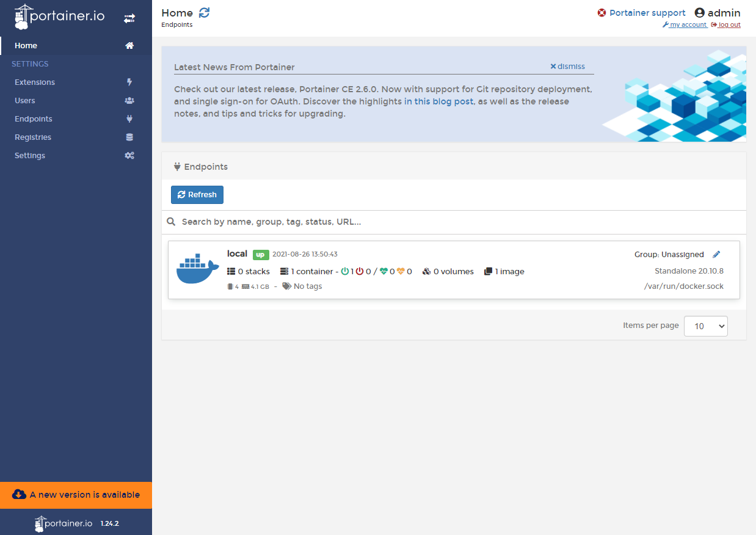Click the green 'up' status badge

(x=261, y=255)
